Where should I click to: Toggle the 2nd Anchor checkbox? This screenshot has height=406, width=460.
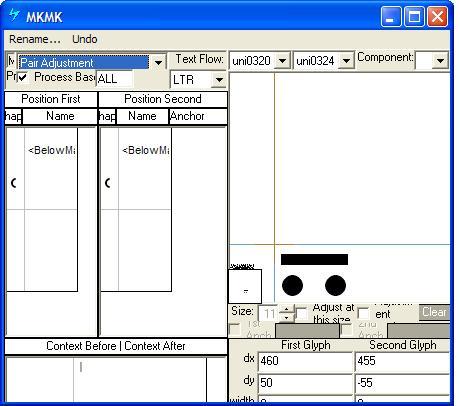pyautogui.click(x=347, y=330)
